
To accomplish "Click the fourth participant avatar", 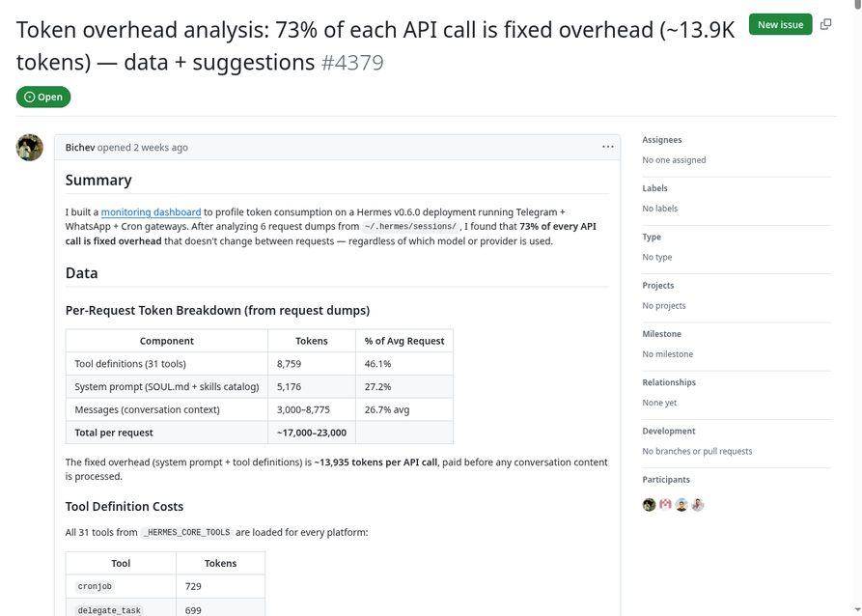I will click(x=698, y=504).
